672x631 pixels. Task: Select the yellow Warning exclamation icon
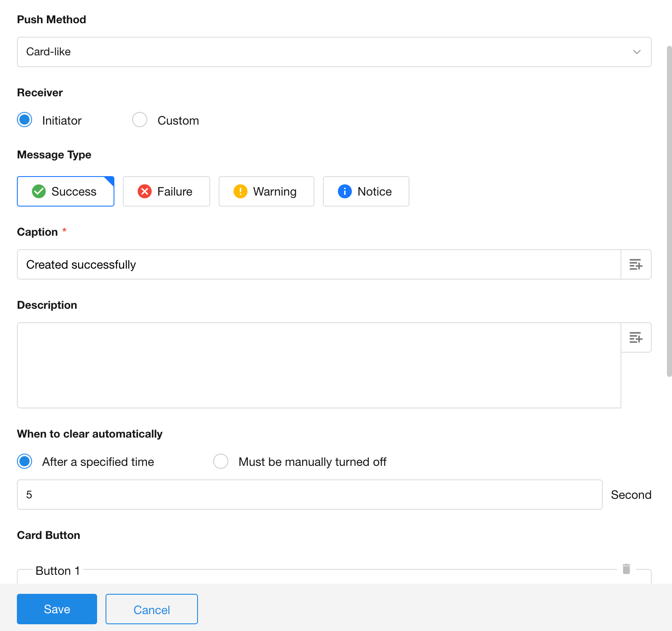(241, 191)
